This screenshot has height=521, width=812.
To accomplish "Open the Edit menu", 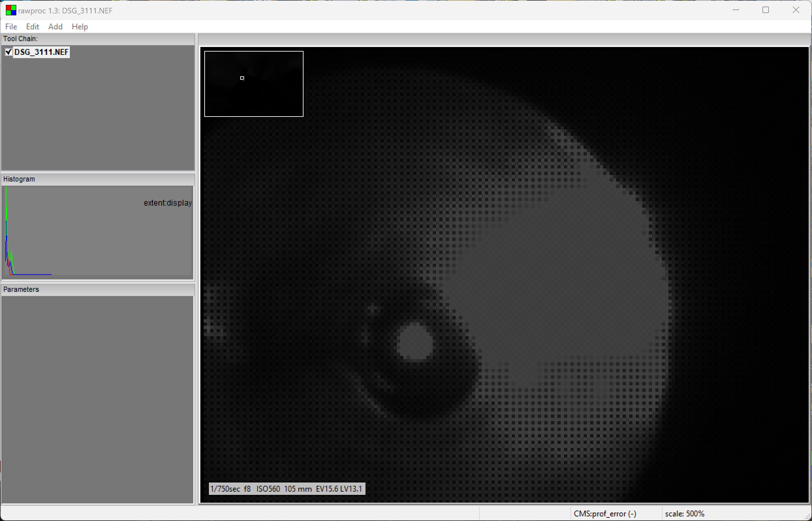I will pyautogui.click(x=32, y=27).
